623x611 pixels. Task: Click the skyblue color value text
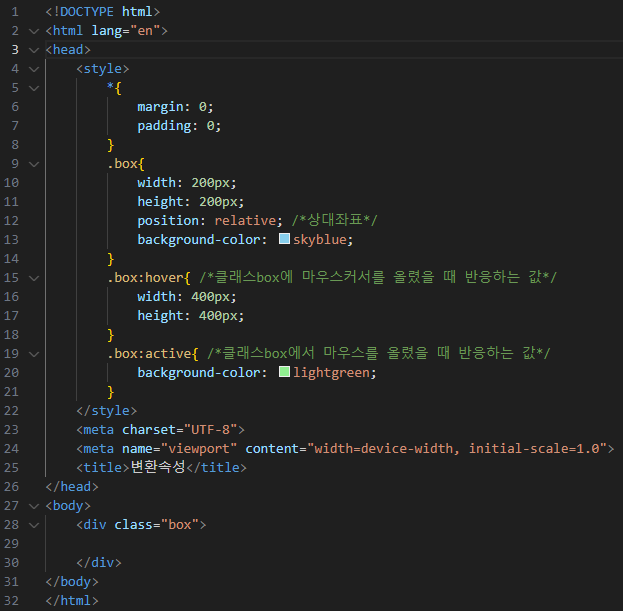click(x=320, y=240)
